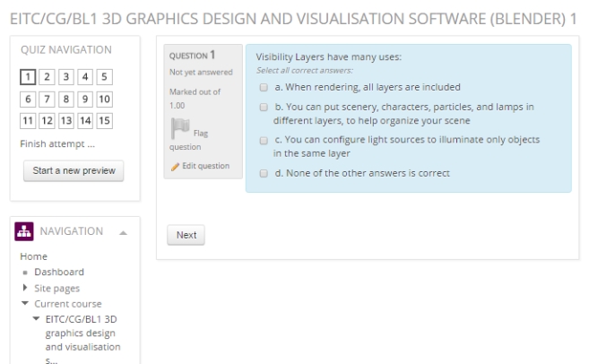Click Start a new preview button
Screen dimensions: 589x364
coord(74,171)
